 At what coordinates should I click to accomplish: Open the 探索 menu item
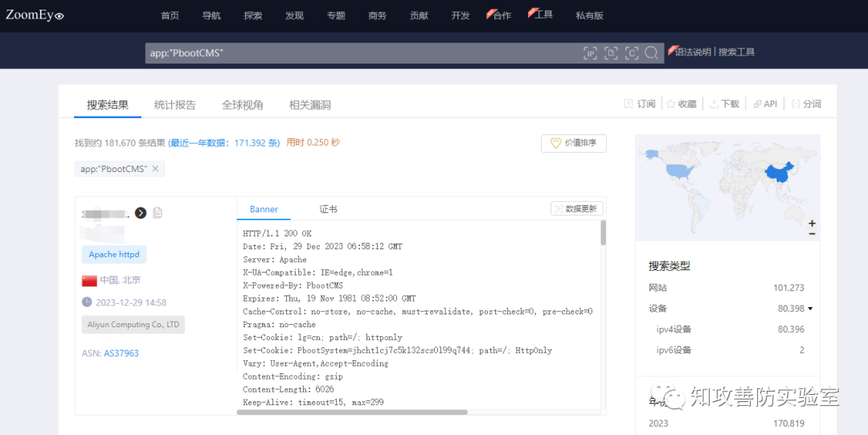(x=253, y=15)
